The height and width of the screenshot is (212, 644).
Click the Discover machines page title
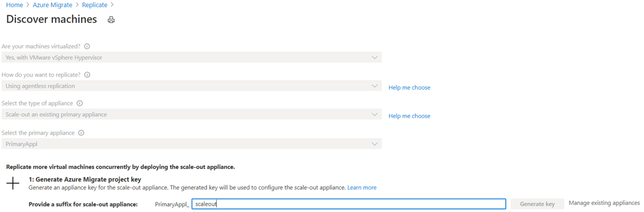[51, 20]
